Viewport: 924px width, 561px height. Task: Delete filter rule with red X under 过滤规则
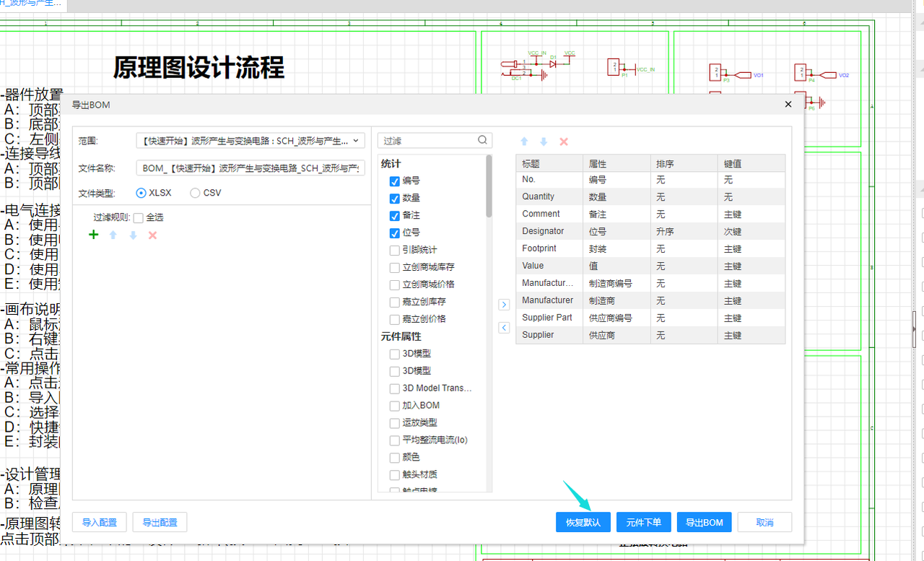[x=152, y=235]
